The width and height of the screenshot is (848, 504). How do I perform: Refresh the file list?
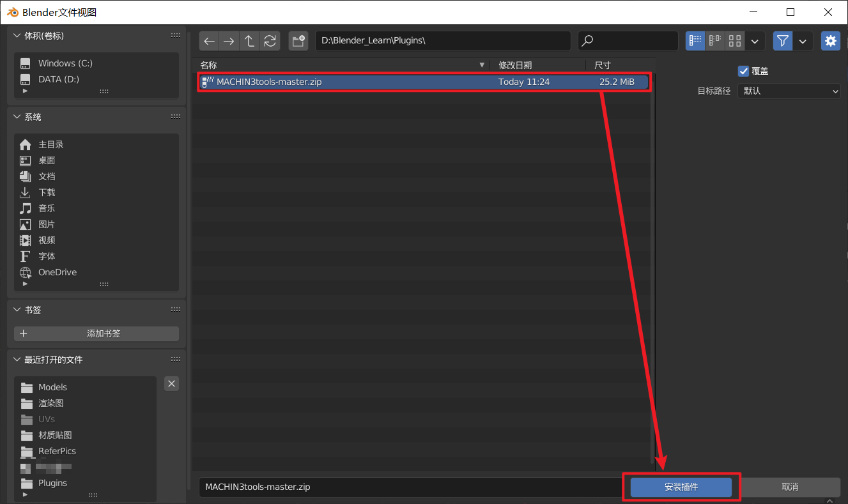pos(270,41)
